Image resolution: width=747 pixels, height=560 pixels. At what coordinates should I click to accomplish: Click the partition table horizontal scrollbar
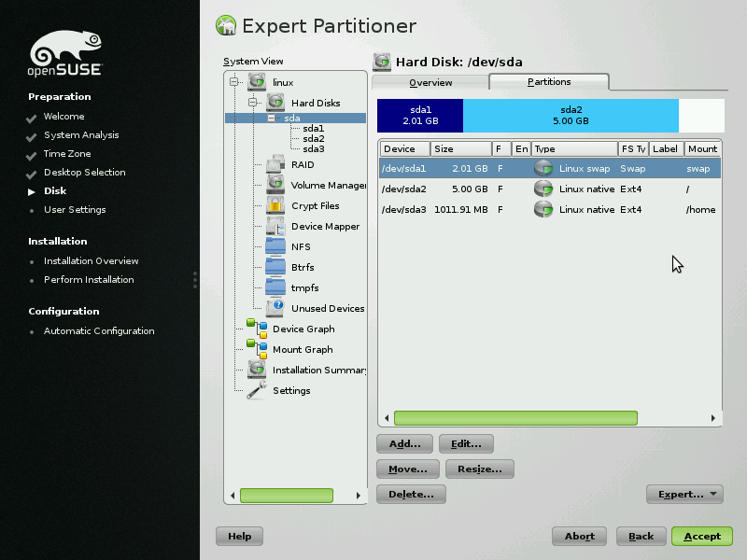point(515,418)
